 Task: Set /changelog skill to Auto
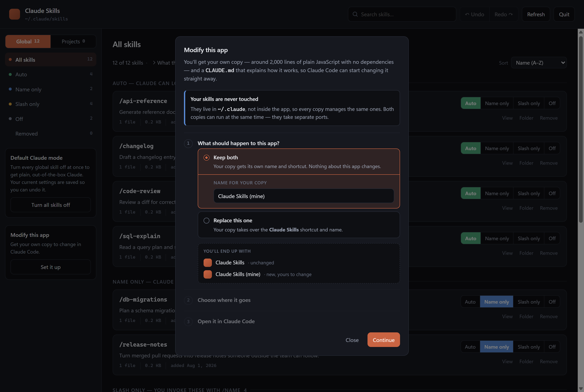(471, 148)
